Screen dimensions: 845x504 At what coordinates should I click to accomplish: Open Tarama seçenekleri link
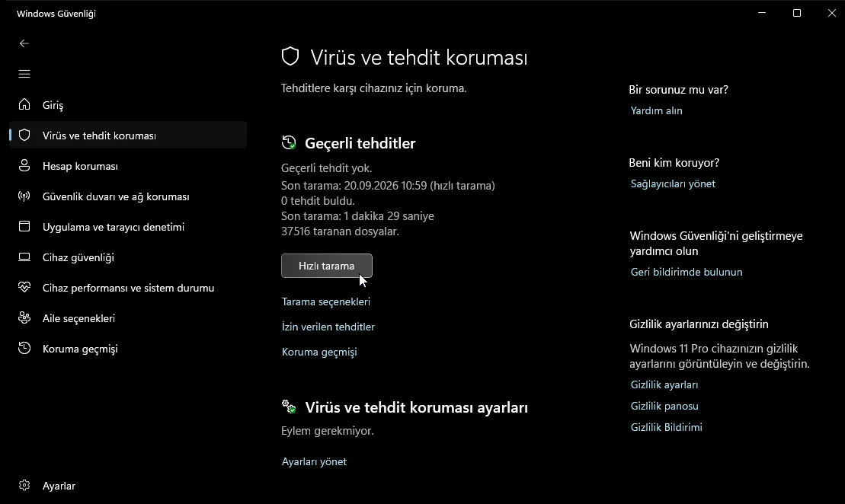pyautogui.click(x=326, y=301)
